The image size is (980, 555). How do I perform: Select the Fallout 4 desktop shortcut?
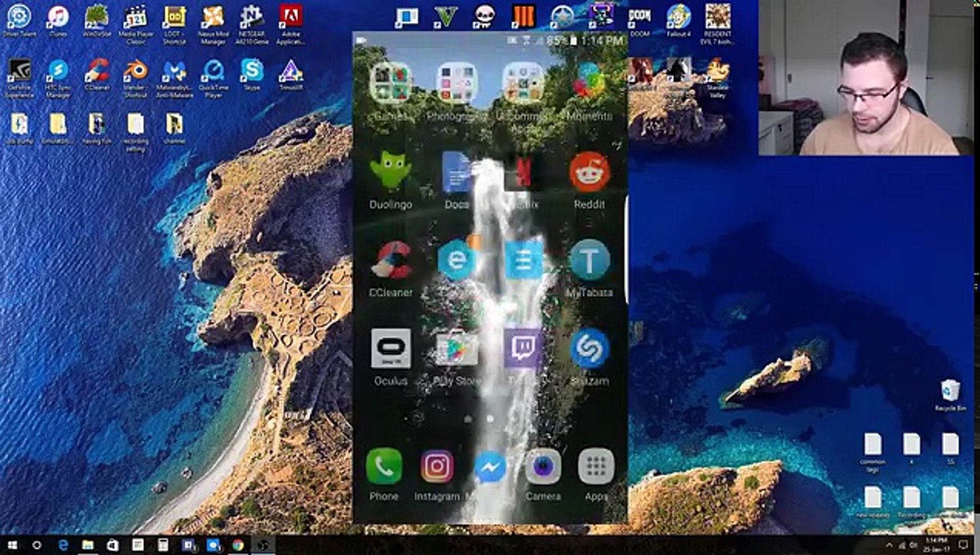coord(679,21)
